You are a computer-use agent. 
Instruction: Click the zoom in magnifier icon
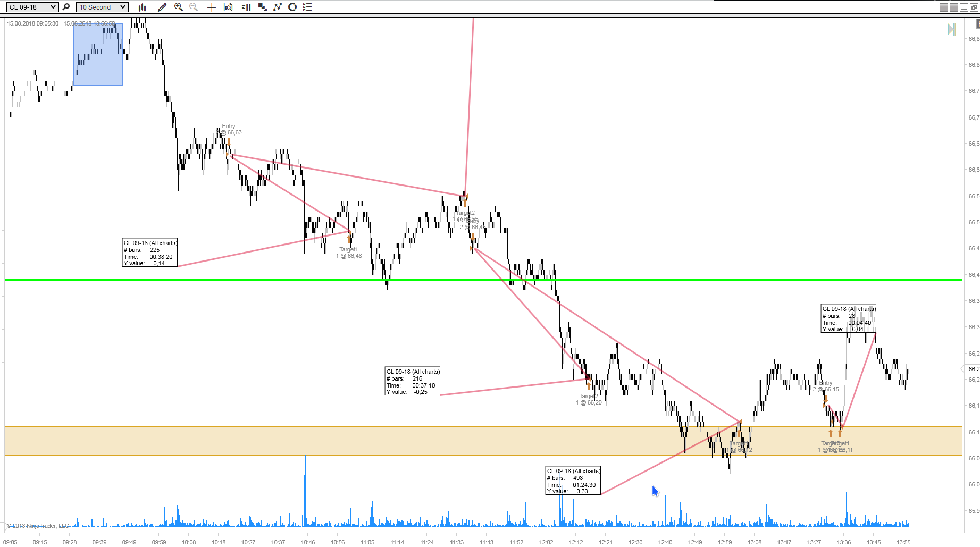click(x=179, y=7)
